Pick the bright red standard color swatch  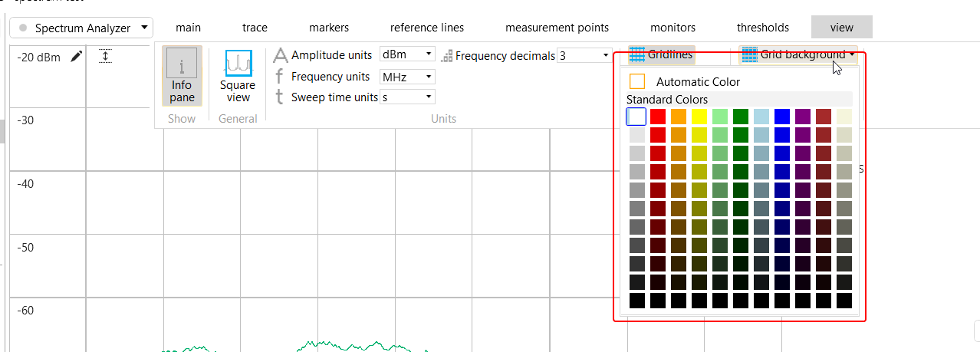[x=658, y=117]
